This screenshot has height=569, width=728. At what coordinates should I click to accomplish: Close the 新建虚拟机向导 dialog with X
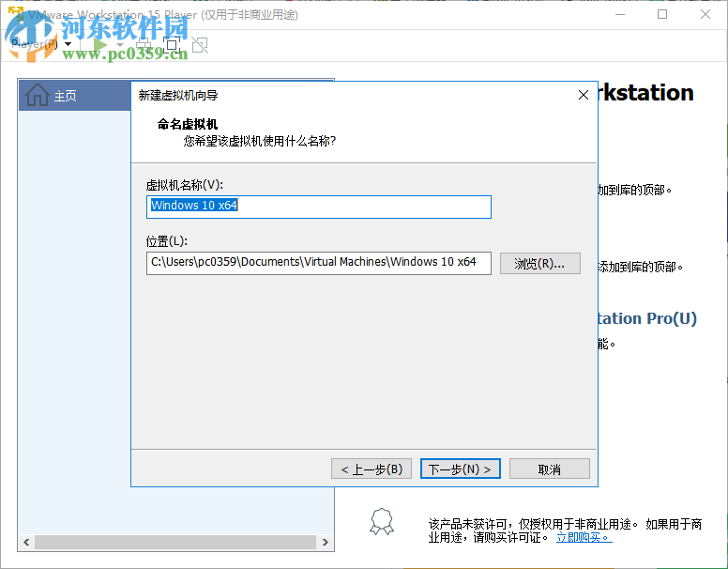(x=584, y=95)
